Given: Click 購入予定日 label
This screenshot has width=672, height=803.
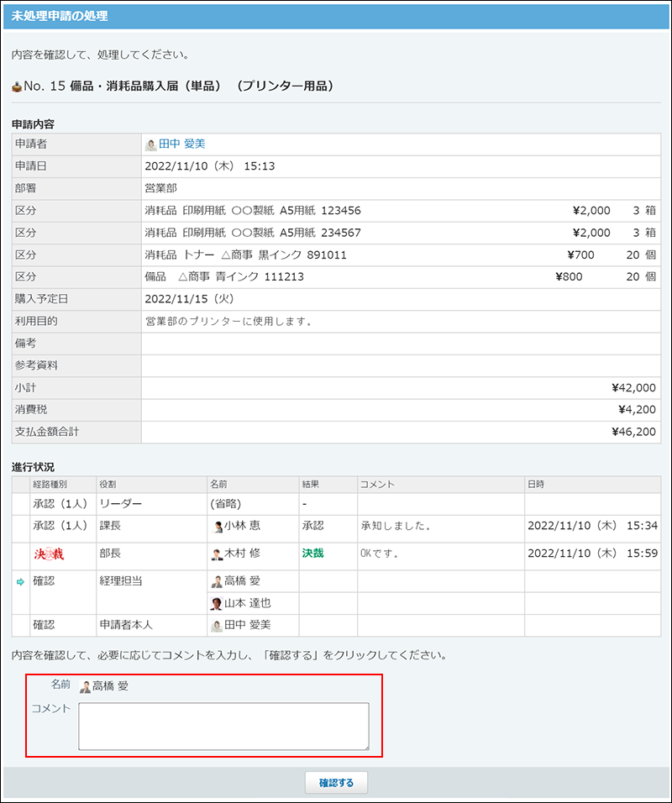Looking at the screenshot, I should coord(41,299).
